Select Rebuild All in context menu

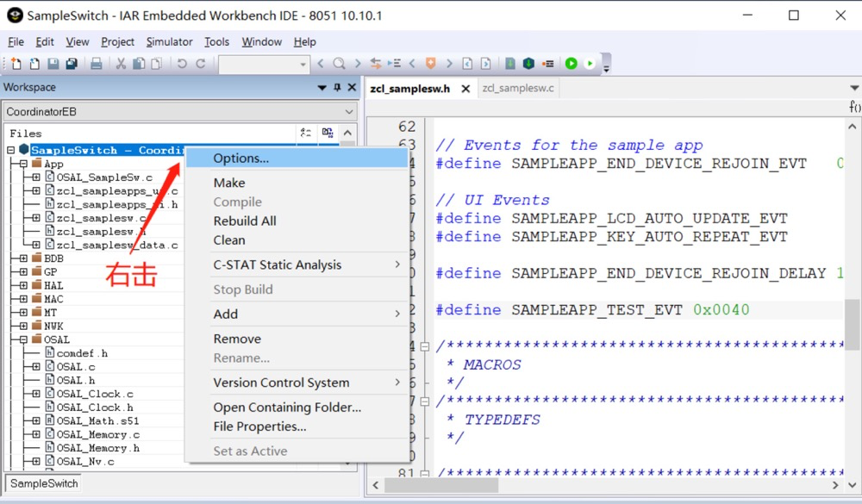[x=297, y=221]
